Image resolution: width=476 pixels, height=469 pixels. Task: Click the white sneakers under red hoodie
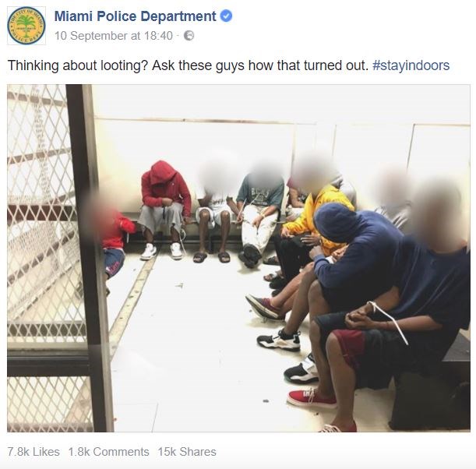pos(162,251)
